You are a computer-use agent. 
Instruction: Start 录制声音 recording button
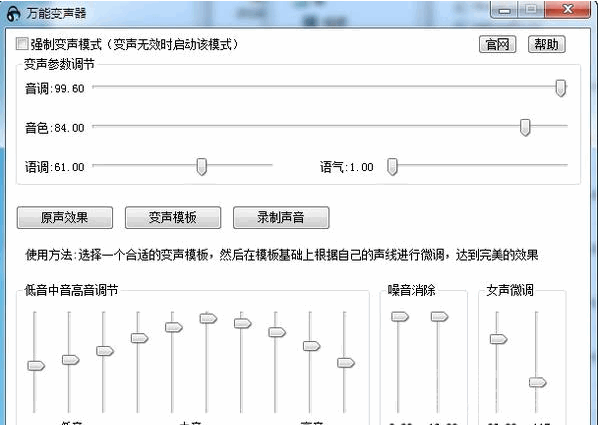[281, 217]
